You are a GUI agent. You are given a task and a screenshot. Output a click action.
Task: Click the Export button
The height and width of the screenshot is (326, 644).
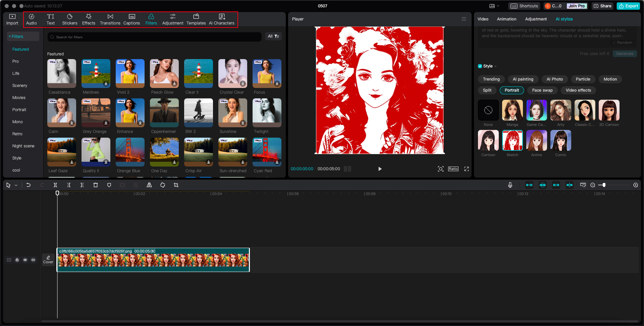click(628, 6)
